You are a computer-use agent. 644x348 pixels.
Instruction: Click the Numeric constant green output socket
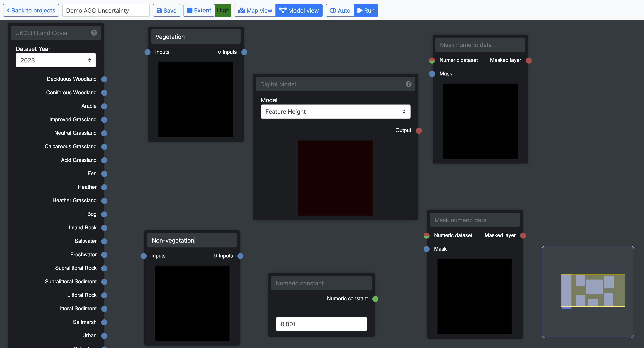click(x=375, y=299)
